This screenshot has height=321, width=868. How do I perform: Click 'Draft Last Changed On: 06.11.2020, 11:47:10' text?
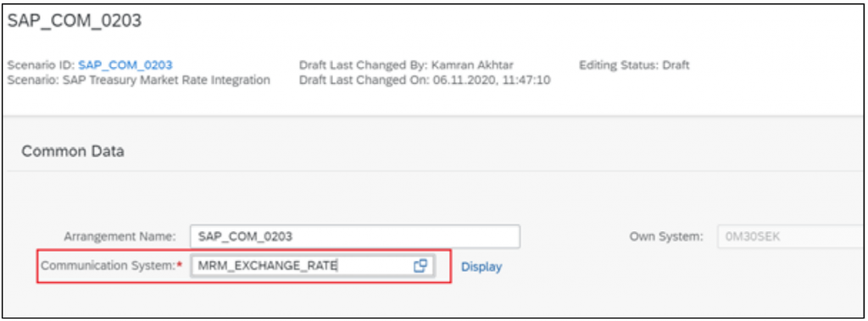[425, 80]
